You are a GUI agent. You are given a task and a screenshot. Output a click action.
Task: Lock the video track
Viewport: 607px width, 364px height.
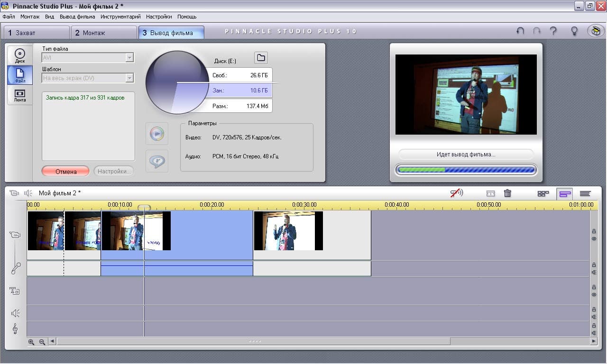[x=594, y=231]
